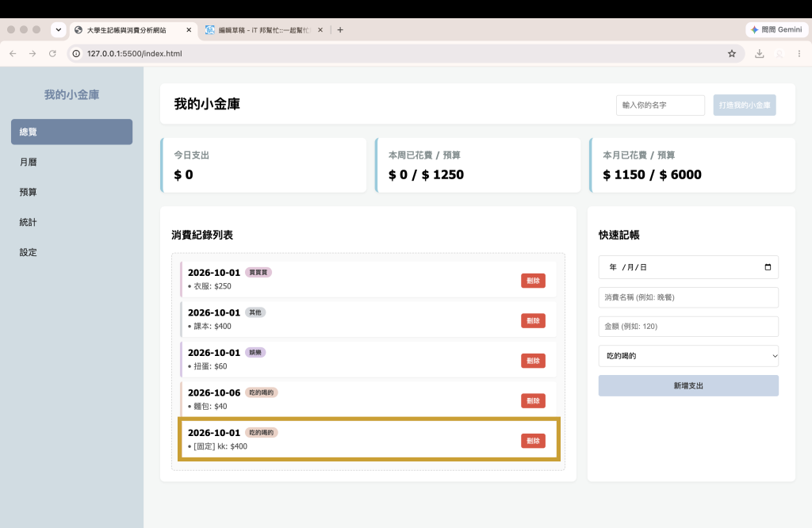Bookmark this page with the star icon
Viewport: 812px width, 528px height.
point(732,53)
